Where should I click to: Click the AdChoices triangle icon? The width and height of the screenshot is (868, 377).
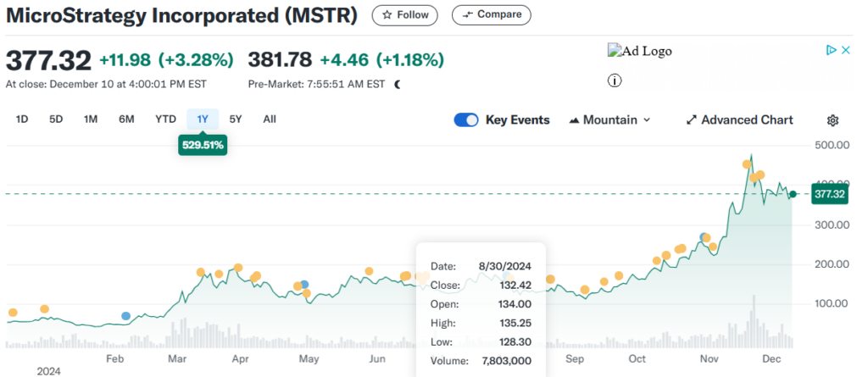point(831,50)
